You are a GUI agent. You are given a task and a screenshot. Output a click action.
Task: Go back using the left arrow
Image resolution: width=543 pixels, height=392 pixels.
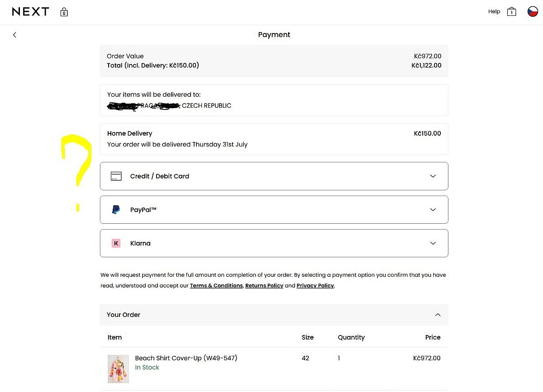click(x=14, y=35)
